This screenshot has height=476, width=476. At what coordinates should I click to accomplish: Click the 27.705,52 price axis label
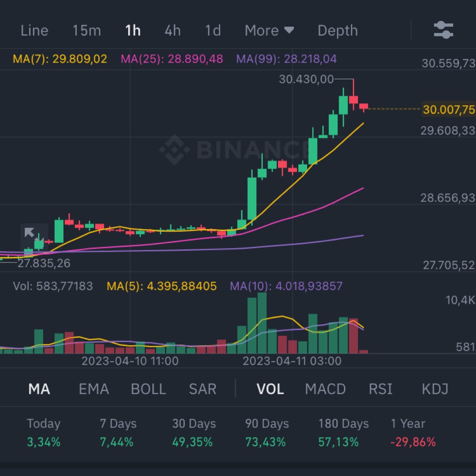coord(449,265)
